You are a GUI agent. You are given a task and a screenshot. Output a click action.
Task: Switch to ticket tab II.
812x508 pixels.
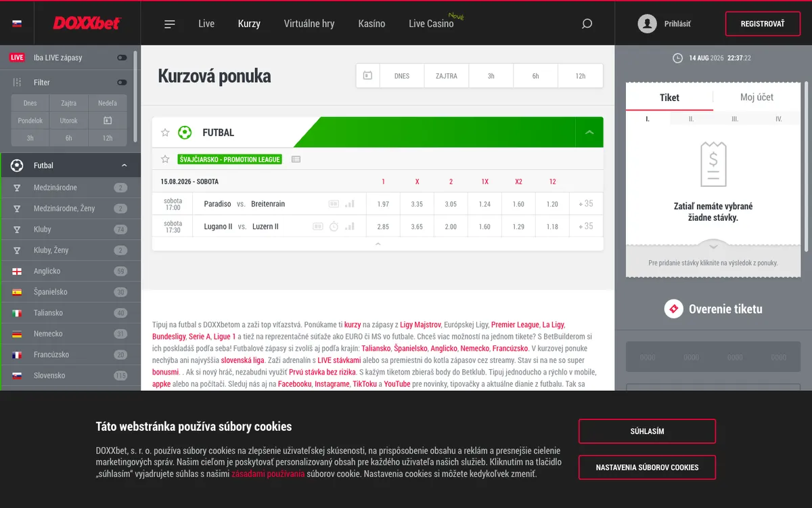point(692,119)
